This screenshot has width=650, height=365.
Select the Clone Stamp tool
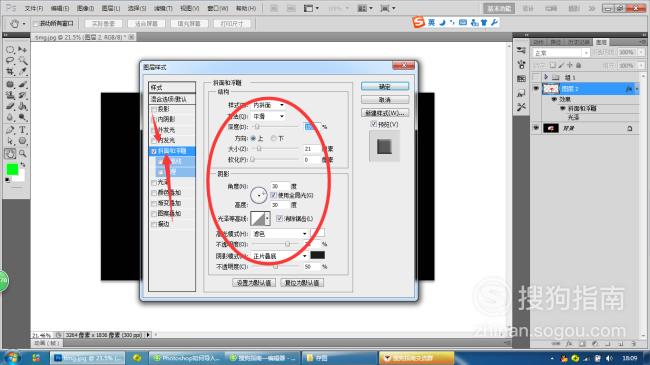[x=10, y=95]
